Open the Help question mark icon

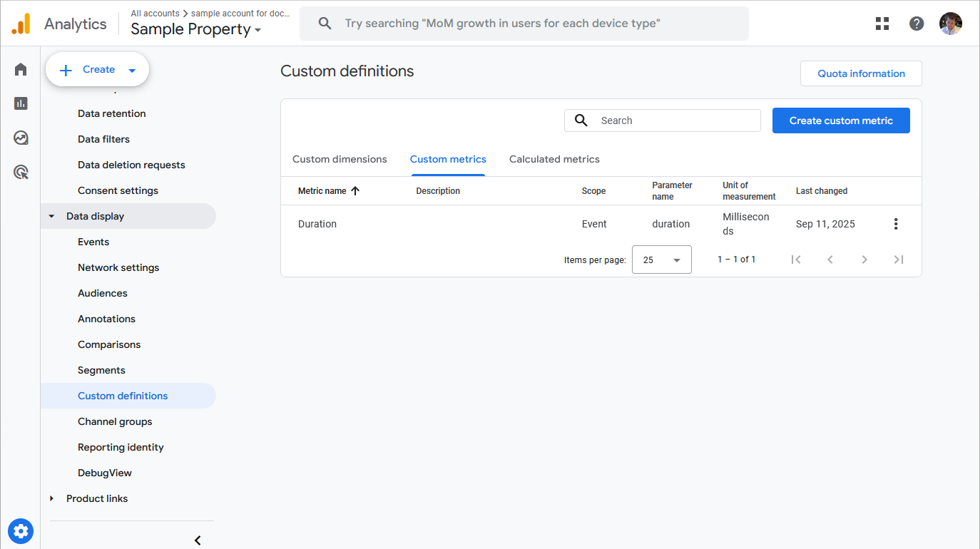(917, 24)
